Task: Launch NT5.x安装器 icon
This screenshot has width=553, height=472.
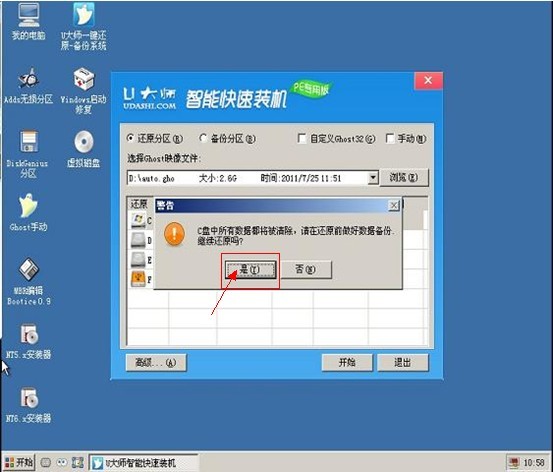Action: 29,341
